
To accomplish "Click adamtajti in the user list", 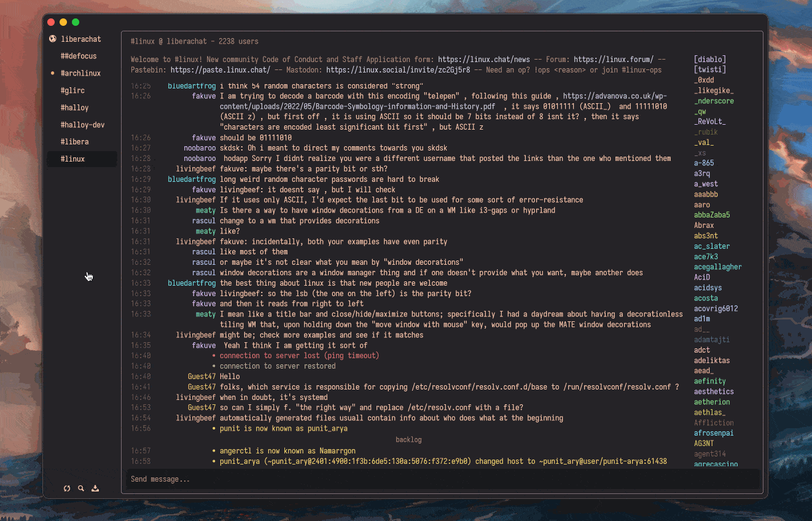I will point(712,340).
